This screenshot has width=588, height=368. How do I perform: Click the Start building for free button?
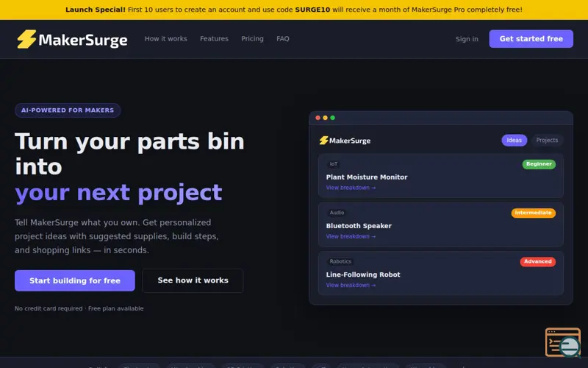[x=75, y=280]
